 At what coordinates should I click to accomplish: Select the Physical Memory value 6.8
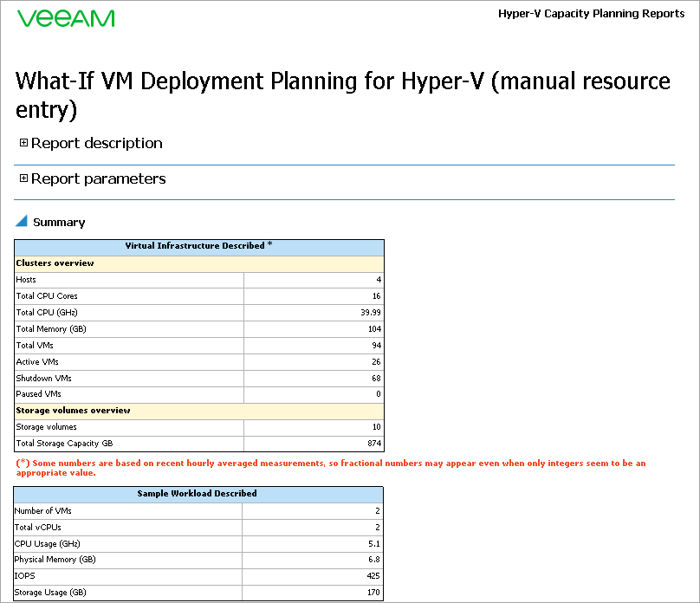pyautogui.click(x=374, y=560)
